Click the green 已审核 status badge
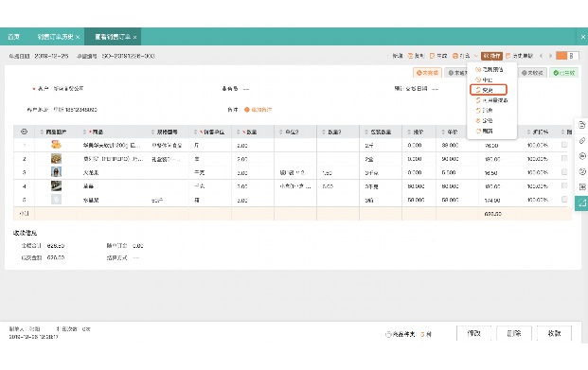The height and width of the screenshot is (370, 588). point(564,73)
